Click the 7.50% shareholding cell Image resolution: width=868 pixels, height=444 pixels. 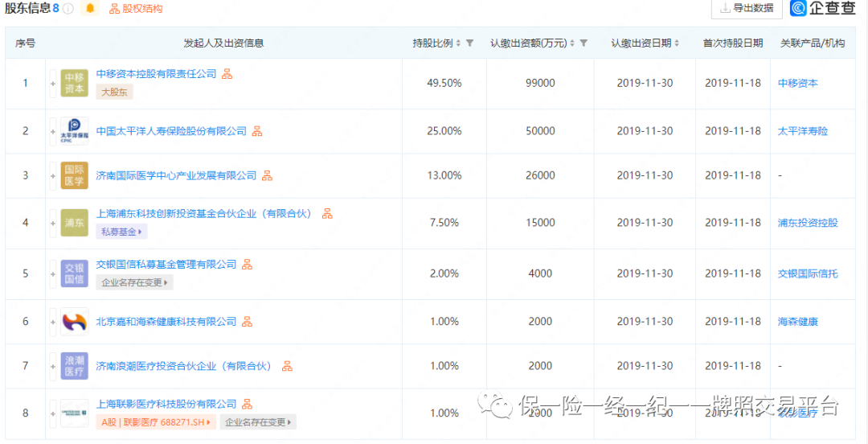[444, 223]
